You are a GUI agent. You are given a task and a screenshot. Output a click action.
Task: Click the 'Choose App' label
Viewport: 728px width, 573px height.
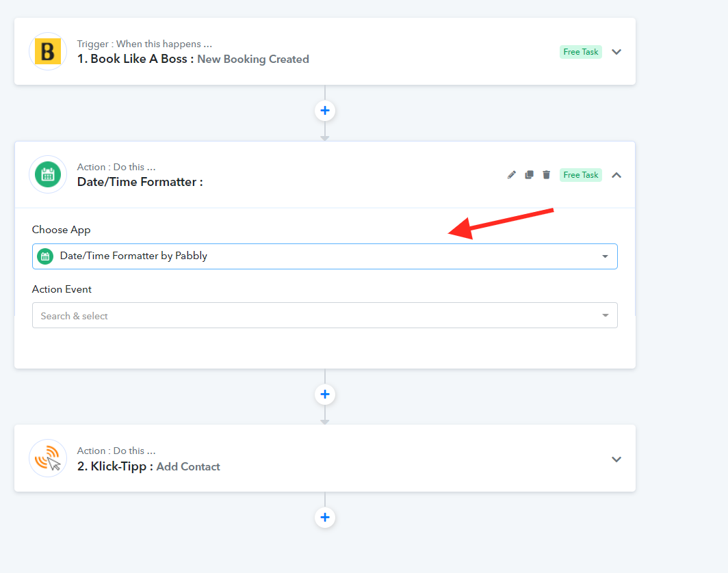click(x=62, y=230)
